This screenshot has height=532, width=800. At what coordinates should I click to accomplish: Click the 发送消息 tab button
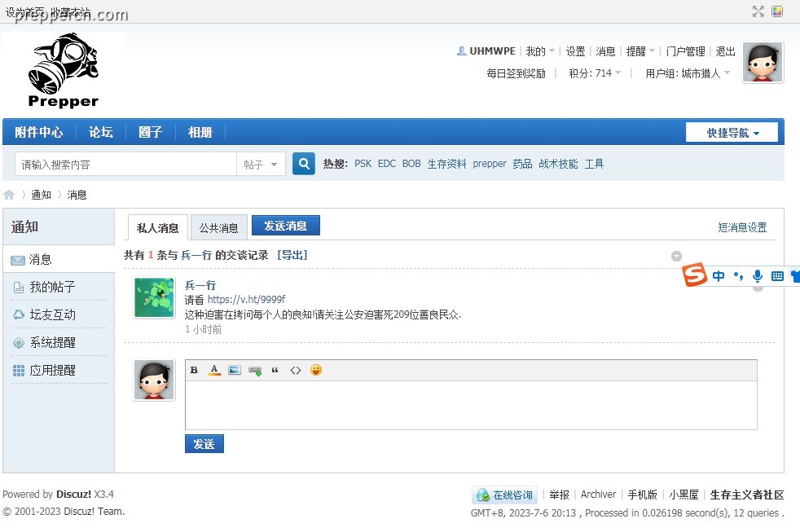pyautogui.click(x=286, y=226)
